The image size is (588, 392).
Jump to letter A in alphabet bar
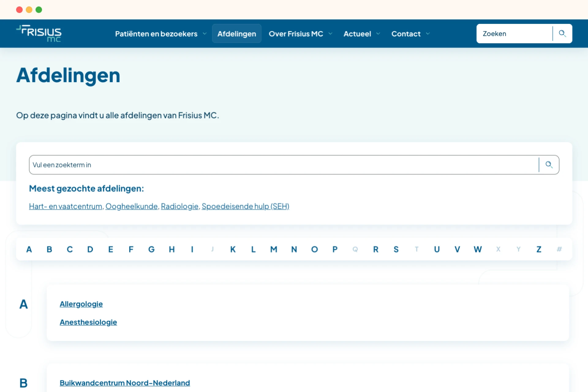(29, 249)
